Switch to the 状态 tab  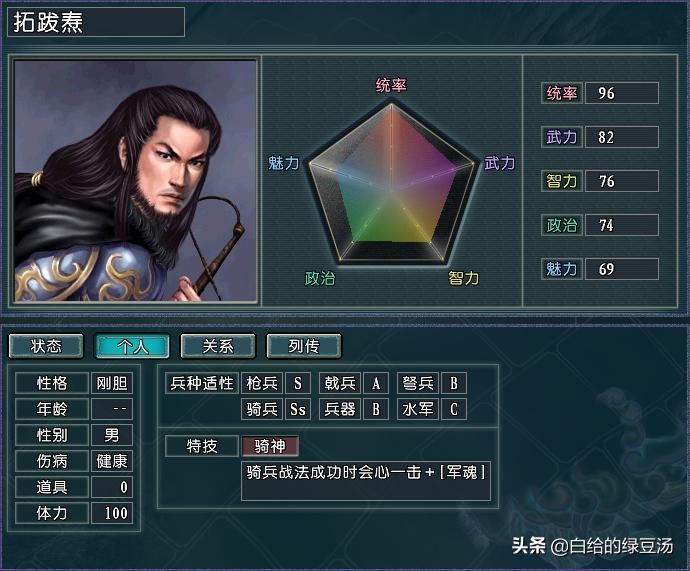(46, 346)
